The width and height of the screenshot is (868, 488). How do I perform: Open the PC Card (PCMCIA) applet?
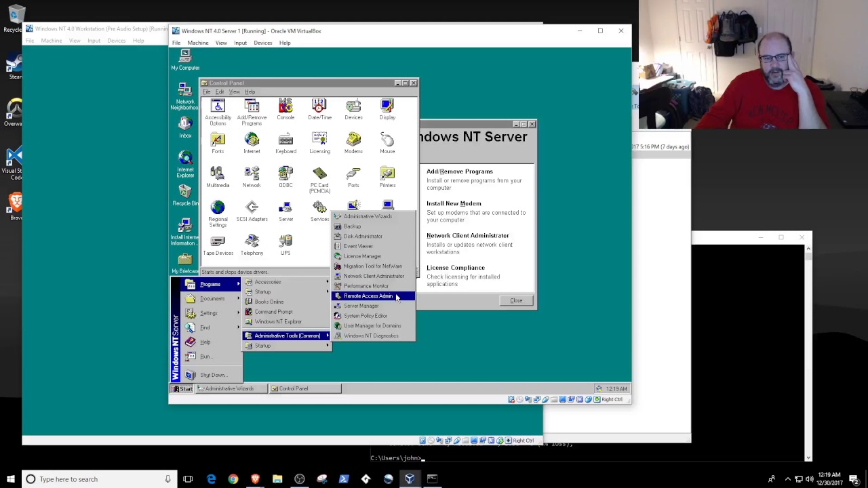(319, 180)
